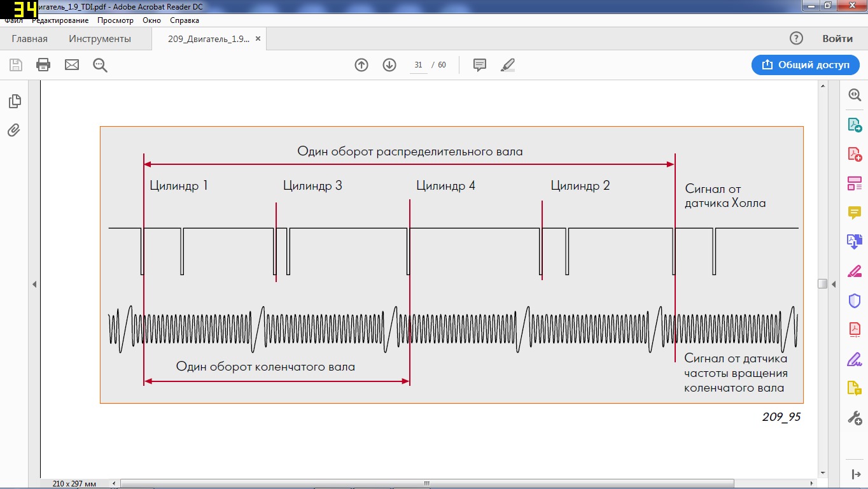Open the purple Fill & Sign tool in the right pane
Screen dimensions: 868x489
(854, 358)
